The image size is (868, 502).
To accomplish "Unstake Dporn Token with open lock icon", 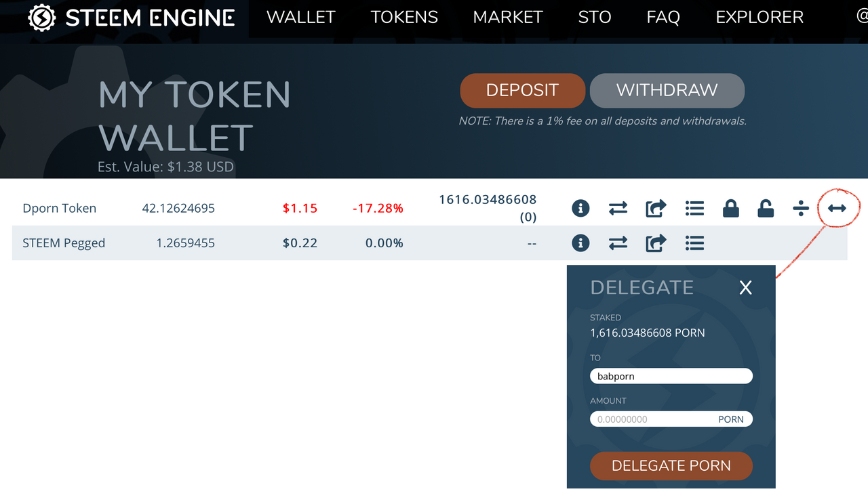I will (x=766, y=209).
